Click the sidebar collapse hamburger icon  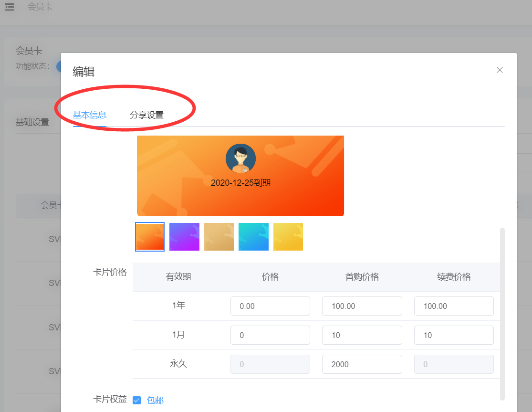point(10,7)
